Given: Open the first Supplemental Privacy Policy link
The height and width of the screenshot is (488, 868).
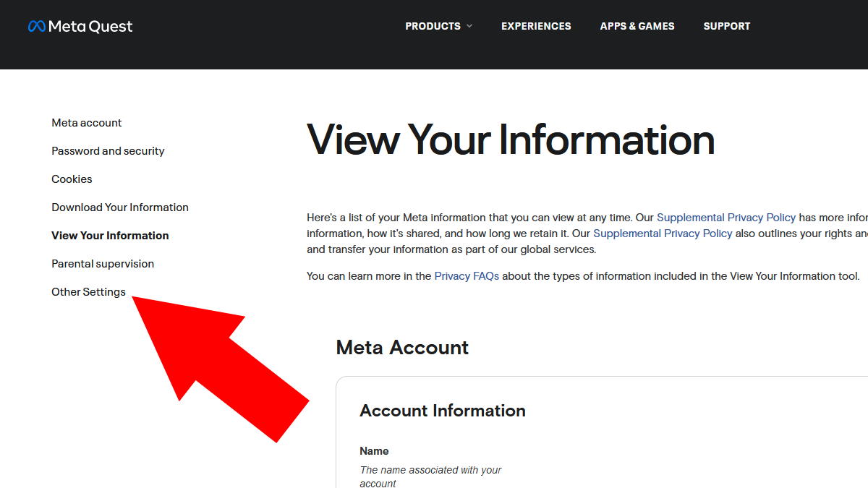Looking at the screenshot, I should coord(726,218).
